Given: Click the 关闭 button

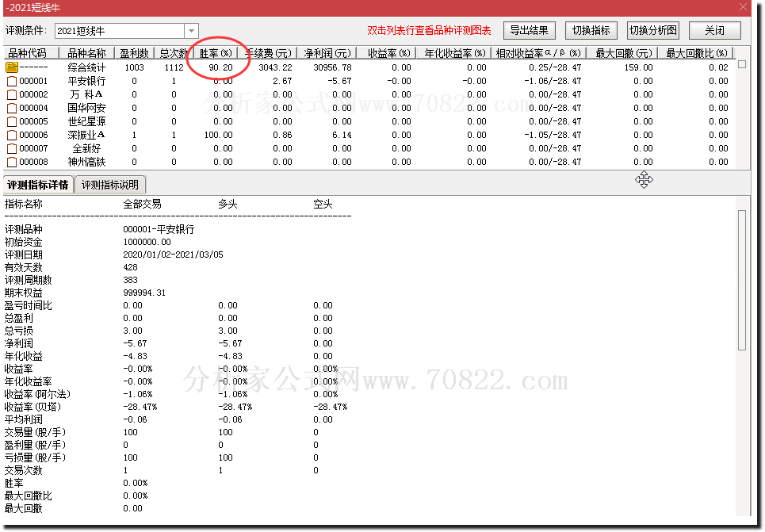Looking at the screenshot, I should pos(715,30).
